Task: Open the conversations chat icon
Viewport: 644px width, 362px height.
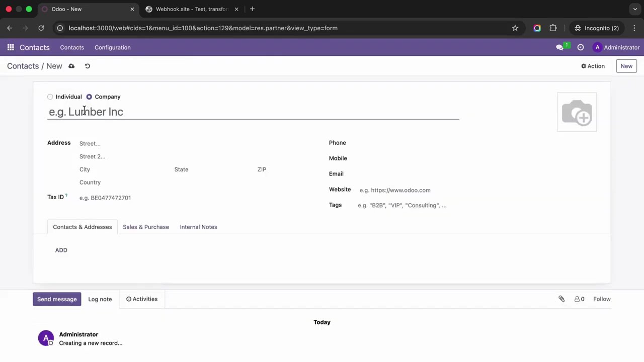Action: click(559, 47)
